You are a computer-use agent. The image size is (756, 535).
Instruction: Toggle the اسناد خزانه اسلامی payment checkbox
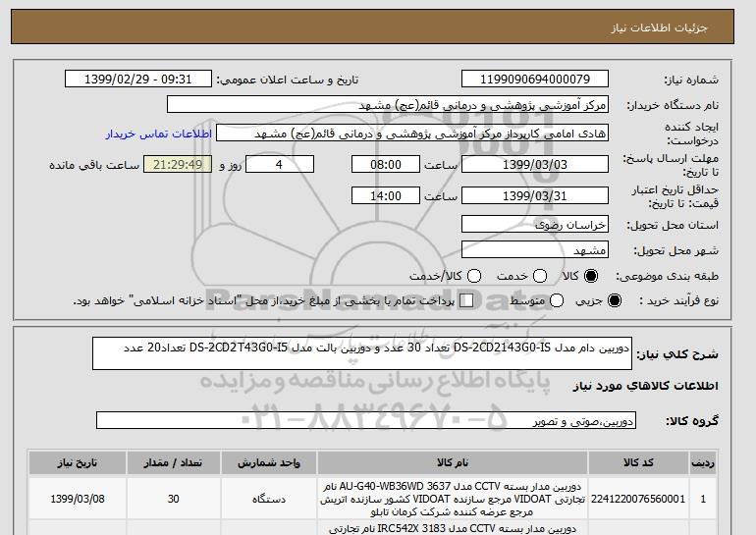[x=465, y=300]
